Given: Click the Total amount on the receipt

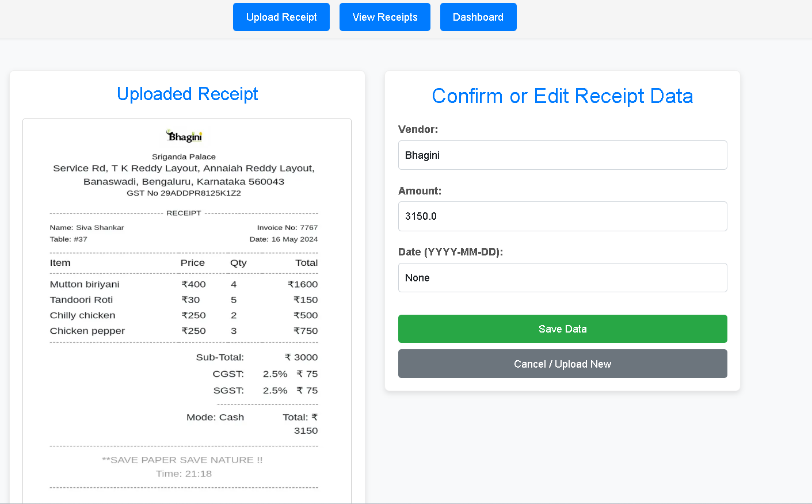Looking at the screenshot, I should click(300, 423).
